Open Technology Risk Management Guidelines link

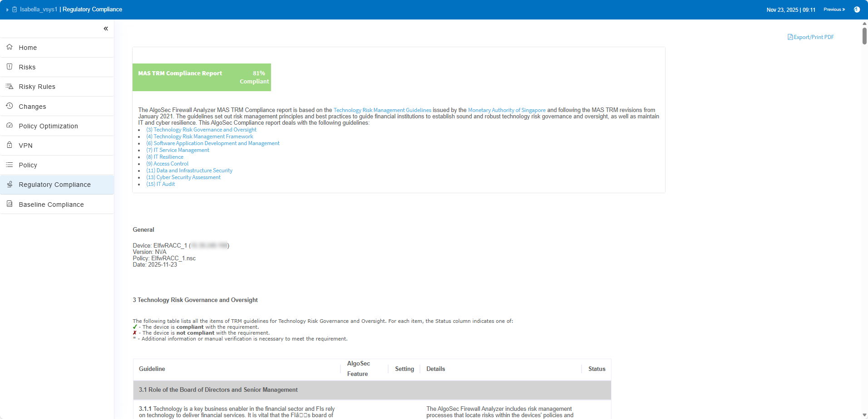(382, 110)
